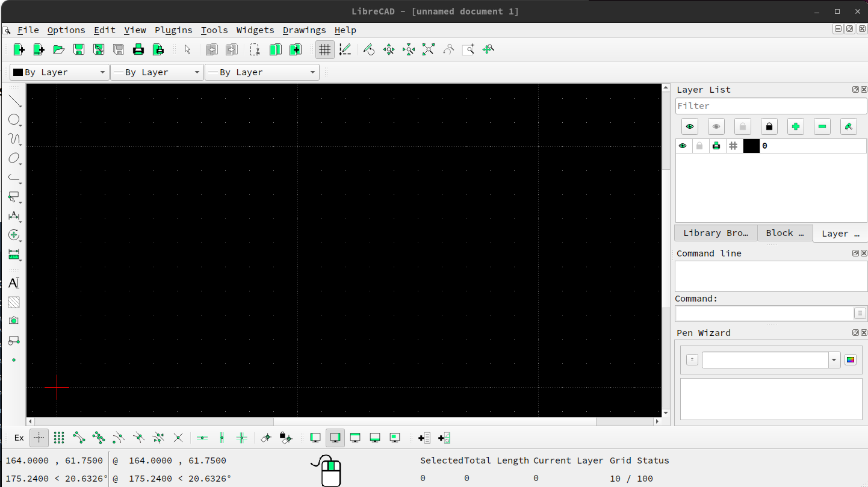
Task: Open the color By Layer dropdown
Action: tap(60, 72)
